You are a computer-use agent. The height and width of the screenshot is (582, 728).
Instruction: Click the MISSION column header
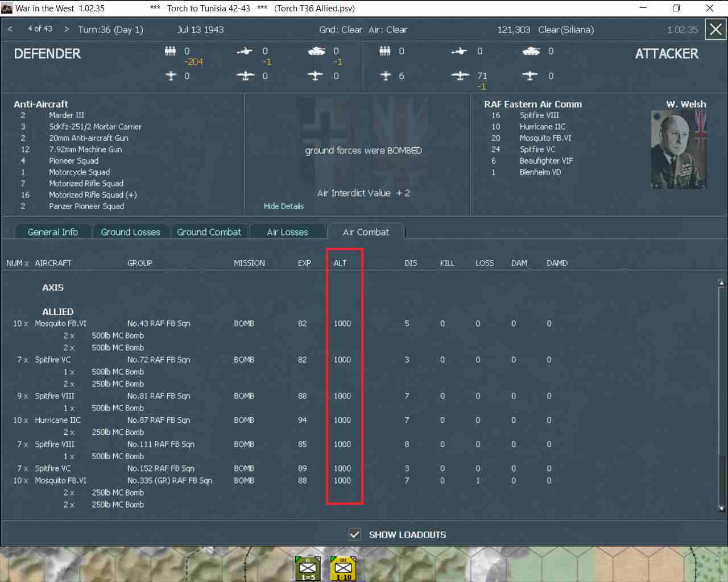click(x=249, y=263)
